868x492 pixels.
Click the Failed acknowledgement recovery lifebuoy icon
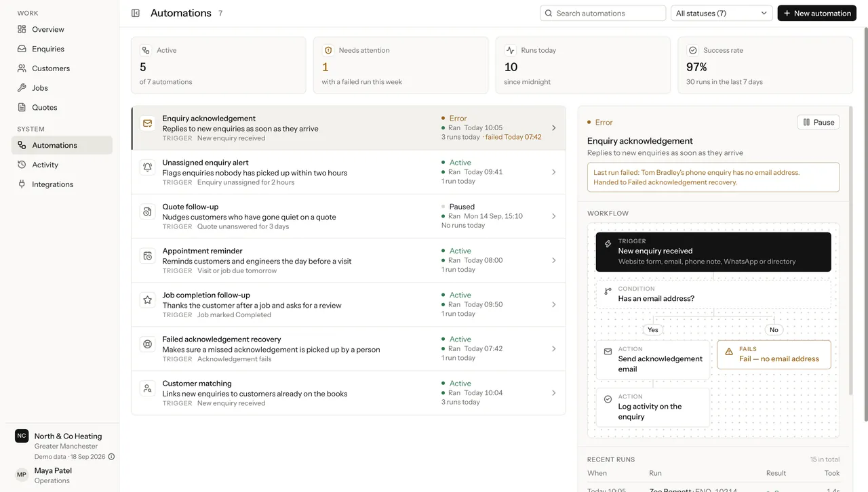tap(147, 344)
